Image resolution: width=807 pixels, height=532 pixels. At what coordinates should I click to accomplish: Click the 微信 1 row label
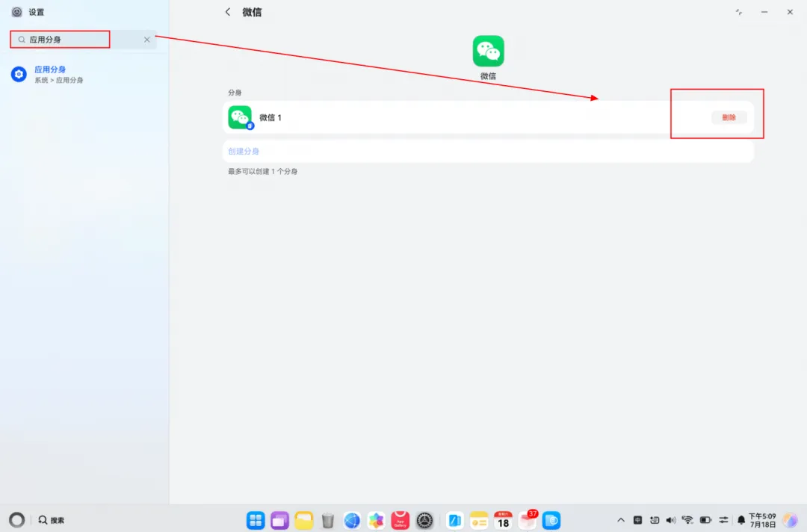coord(270,118)
